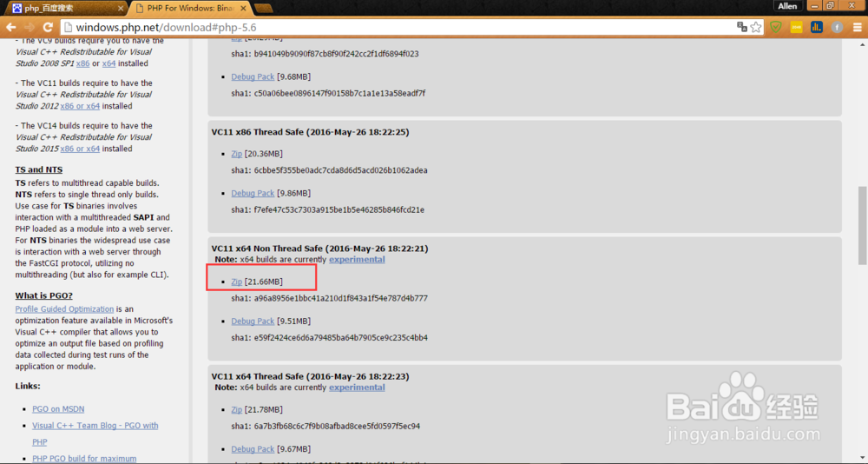Click the page info icon before the URL
This screenshot has width=868, height=464.
tap(67, 27)
